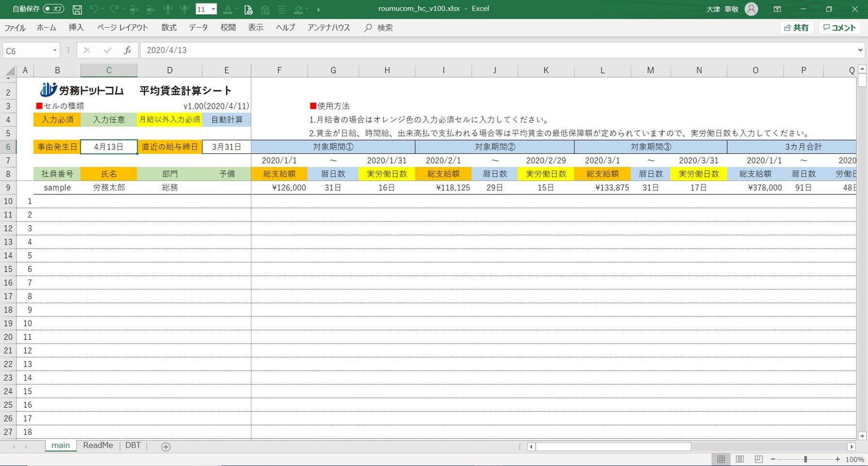The height and width of the screenshot is (466, 868).
Task: Click the コメント comments button
Action: pos(840,28)
